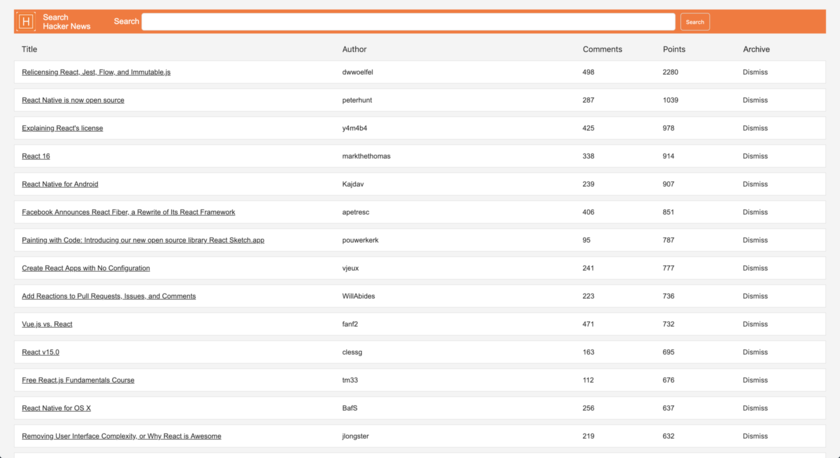The width and height of the screenshot is (840, 458).
Task: Open the "Explaining React's license" story
Action: [x=62, y=129]
